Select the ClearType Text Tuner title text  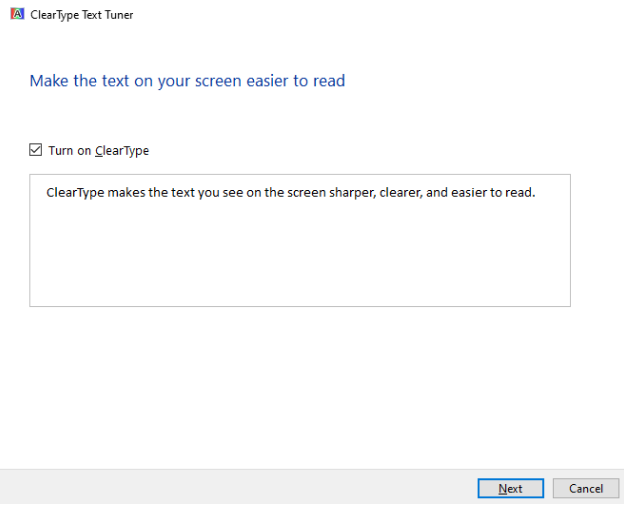82,15
